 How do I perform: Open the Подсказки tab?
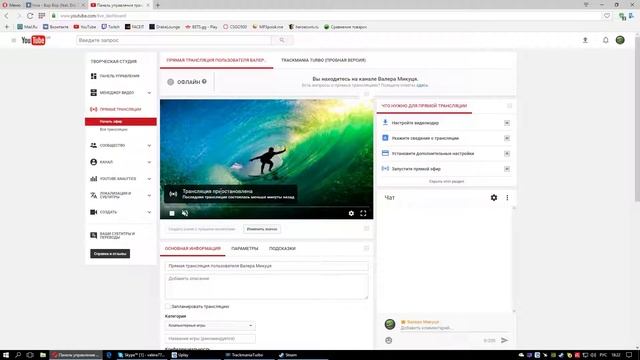pyautogui.click(x=282, y=248)
